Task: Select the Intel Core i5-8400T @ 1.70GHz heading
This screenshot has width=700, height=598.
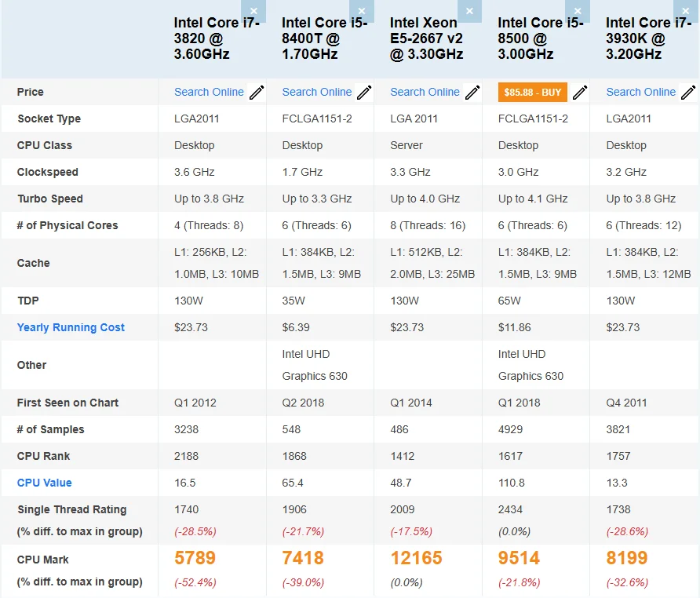Action: 325,38
